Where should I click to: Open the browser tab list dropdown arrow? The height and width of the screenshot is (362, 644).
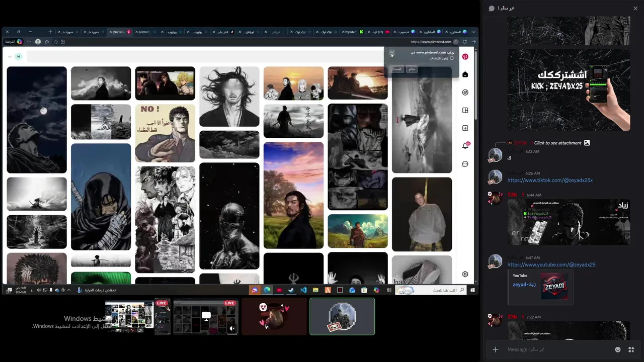tap(473, 32)
